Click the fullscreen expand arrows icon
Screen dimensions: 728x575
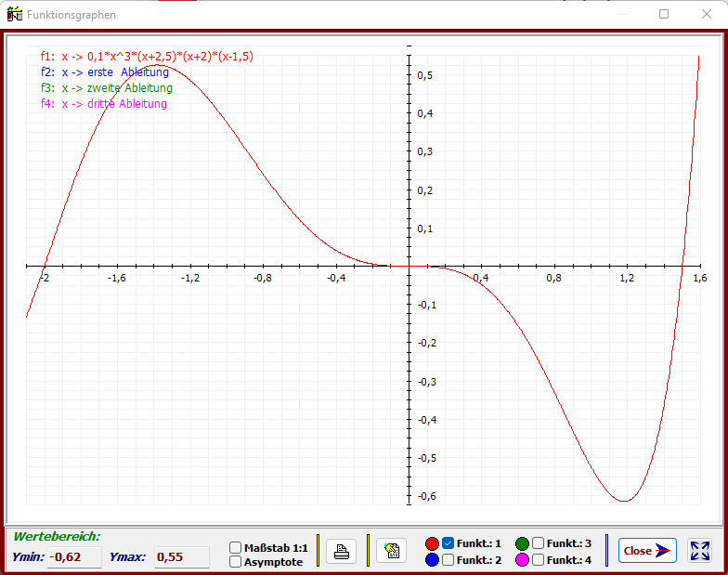(699, 551)
